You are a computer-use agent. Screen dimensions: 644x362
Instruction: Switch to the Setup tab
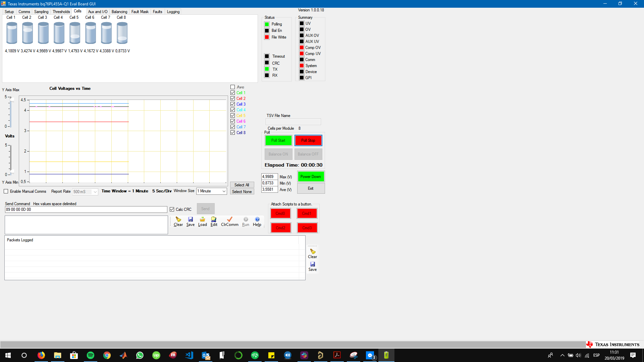pyautogui.click(x=9, y=12)
